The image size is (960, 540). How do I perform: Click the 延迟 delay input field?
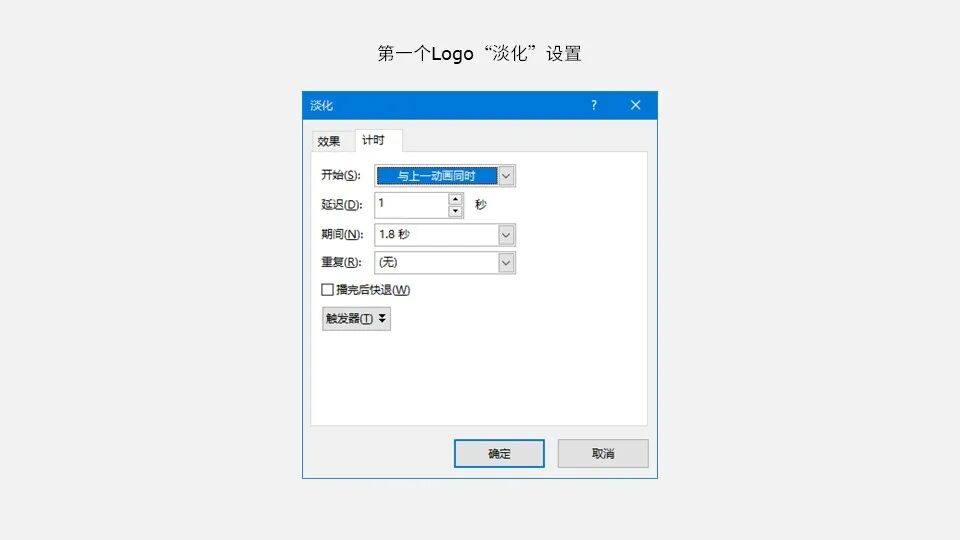click(x=412, y=205)
